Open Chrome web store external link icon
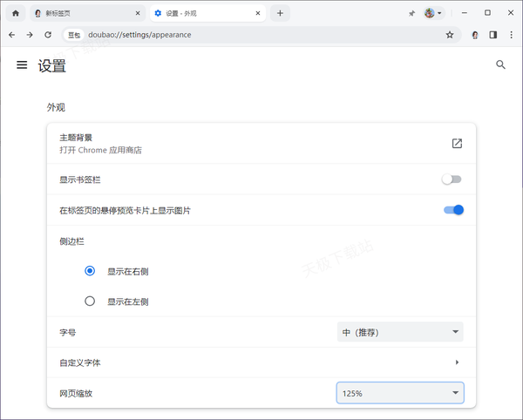 click(x=457, y=143)
